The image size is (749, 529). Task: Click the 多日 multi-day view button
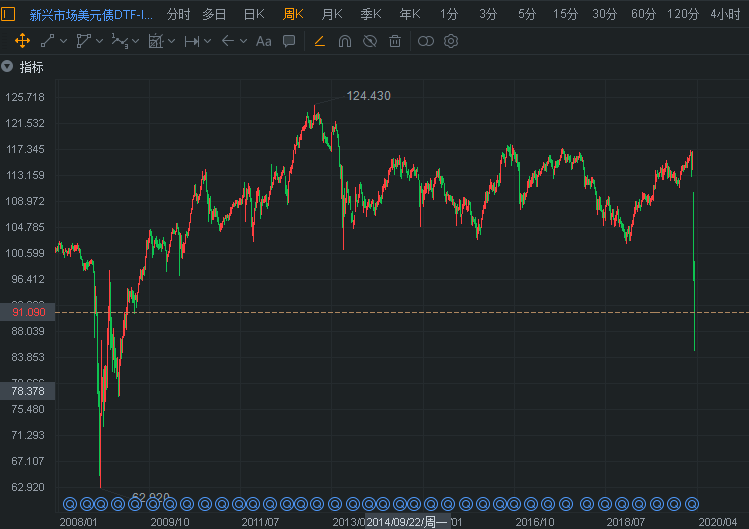(214, 14)
